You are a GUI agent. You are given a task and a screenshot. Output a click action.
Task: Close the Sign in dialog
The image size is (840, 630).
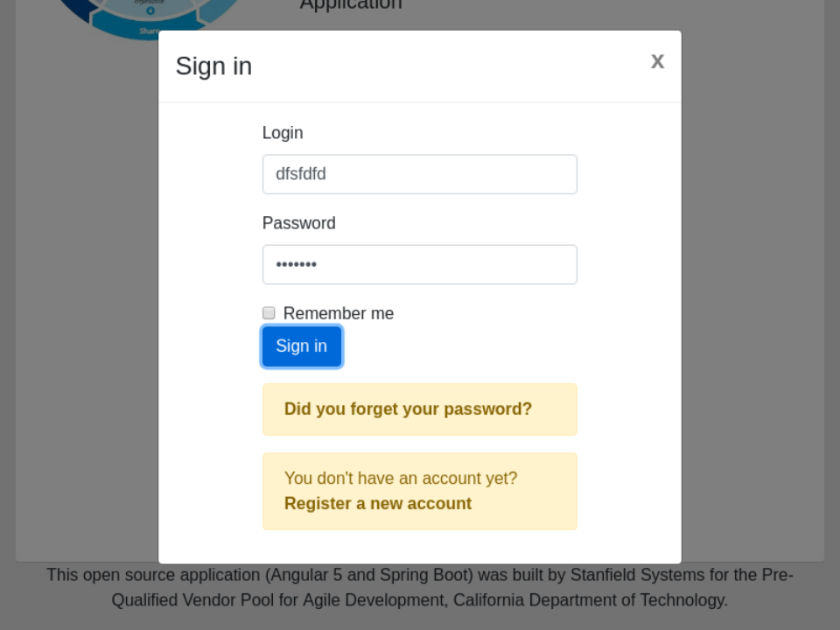pos(657,61)
